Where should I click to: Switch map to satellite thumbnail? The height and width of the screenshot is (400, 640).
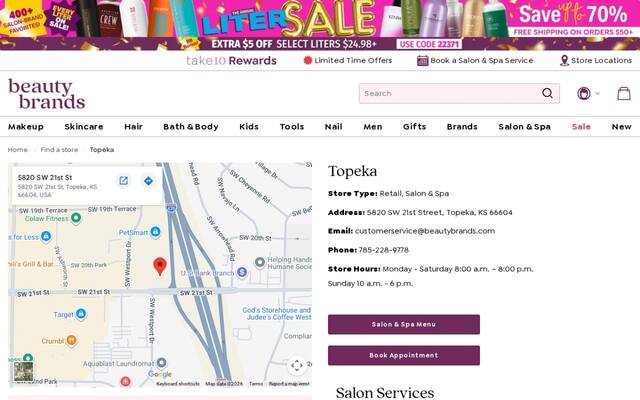(24, 371)
